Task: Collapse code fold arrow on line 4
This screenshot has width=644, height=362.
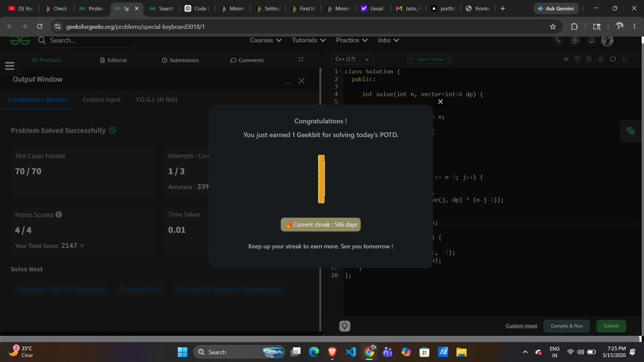Action: (341, 94)
